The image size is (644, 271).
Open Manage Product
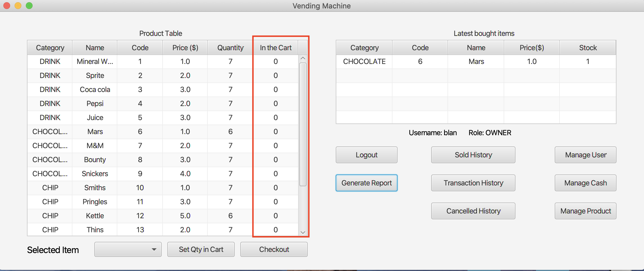pyautogui.click(x=585, y=211)
